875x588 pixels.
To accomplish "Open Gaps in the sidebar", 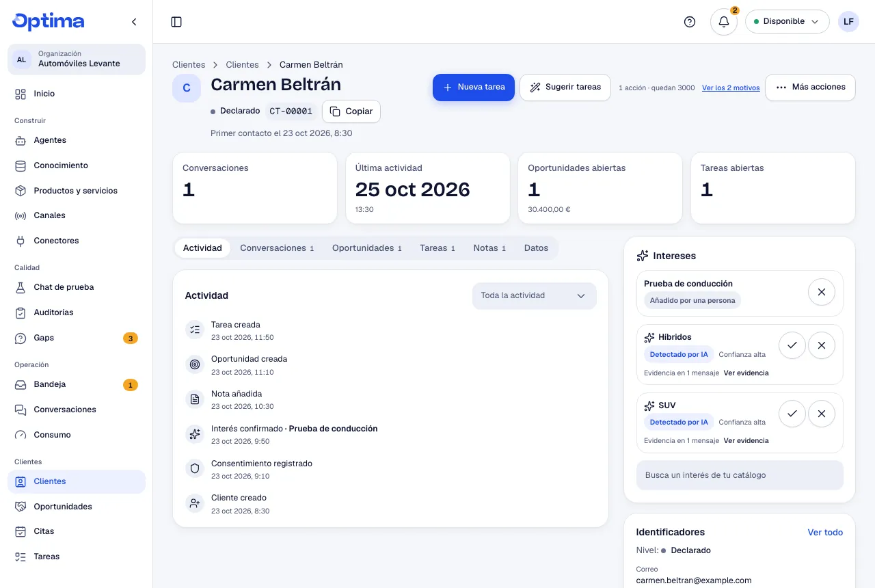I will 77,338.
